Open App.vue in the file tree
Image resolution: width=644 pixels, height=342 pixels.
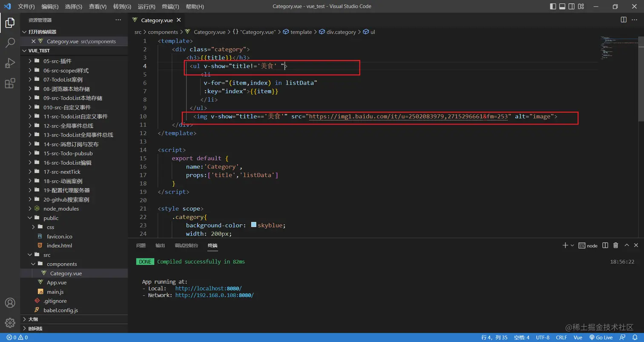coord(57,282)
